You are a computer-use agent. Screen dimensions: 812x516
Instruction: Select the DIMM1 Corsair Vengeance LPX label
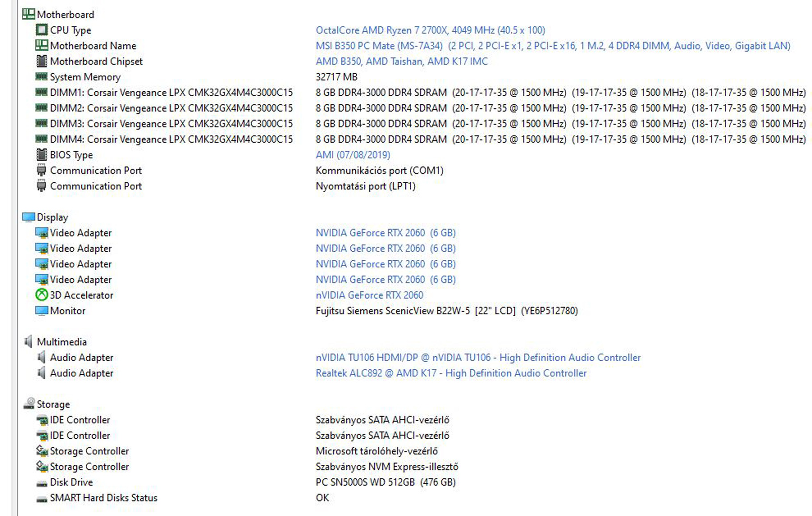tap(172, 93)
